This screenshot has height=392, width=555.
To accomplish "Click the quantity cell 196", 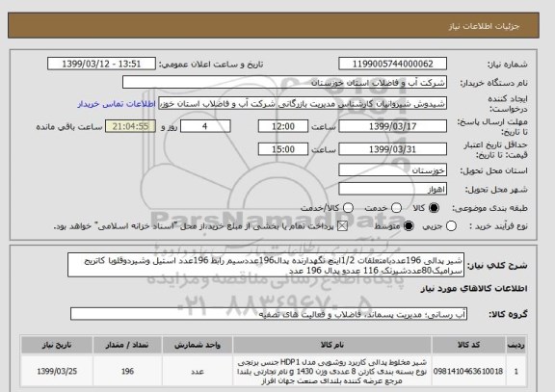I will click(127, 372).
